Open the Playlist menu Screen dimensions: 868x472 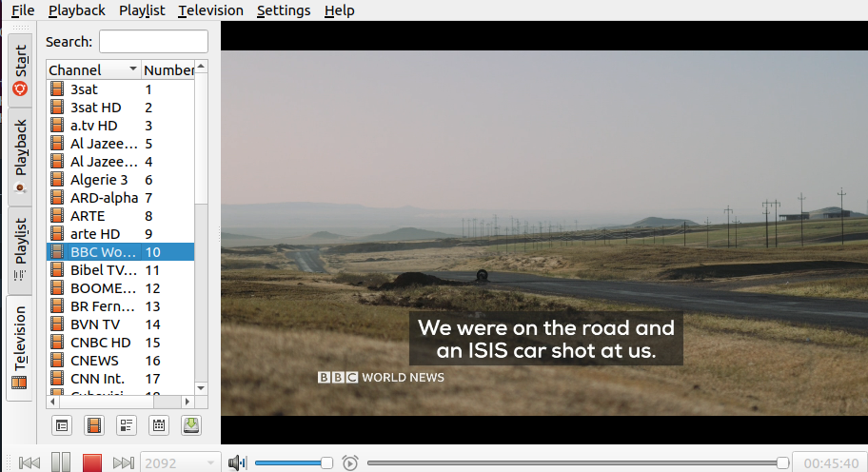(x=142, y=10)
